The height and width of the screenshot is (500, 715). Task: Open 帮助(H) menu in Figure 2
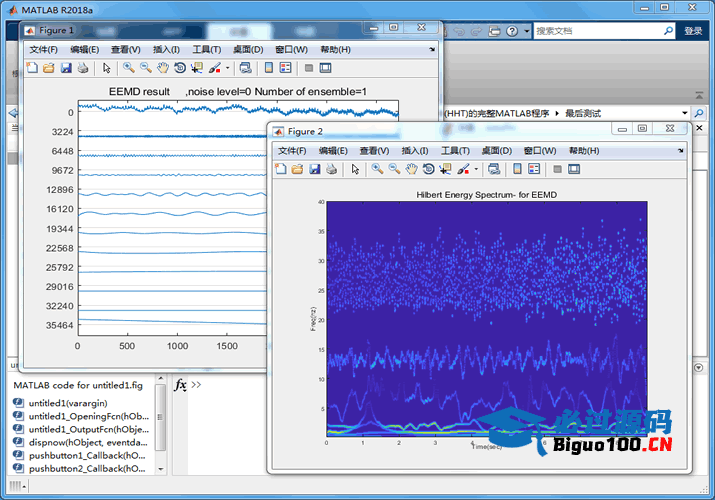pyautogui.click(x=584, y=150)
